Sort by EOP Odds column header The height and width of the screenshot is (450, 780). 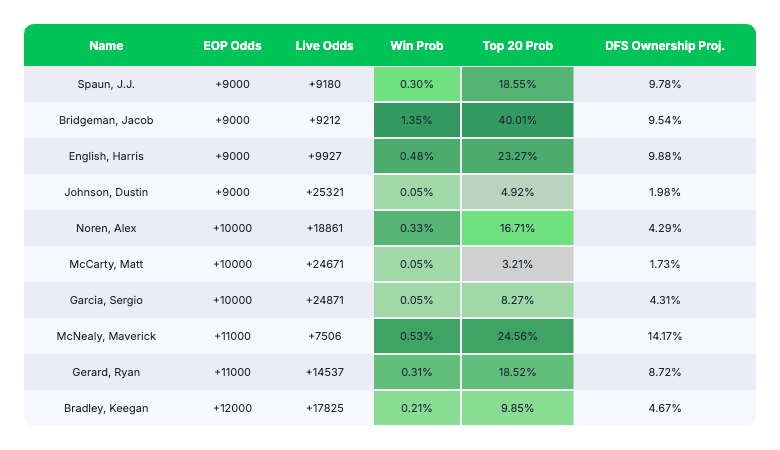coord(230,46)
